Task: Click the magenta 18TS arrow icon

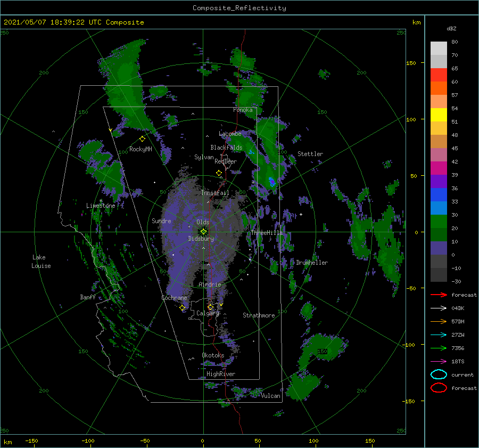Action: point(439,362)
